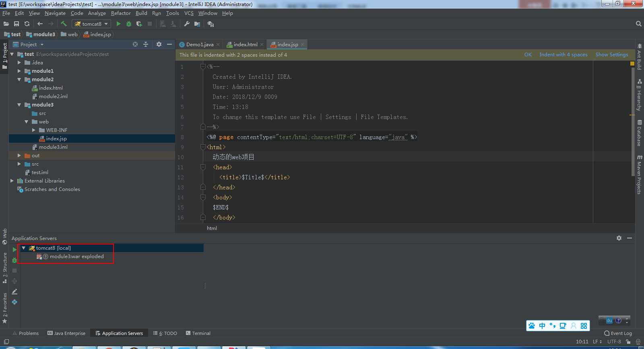Viewport: 644px width, 349px height.
Task: Select module2.iml file in project tree
Action: click(x=53, y=96)
